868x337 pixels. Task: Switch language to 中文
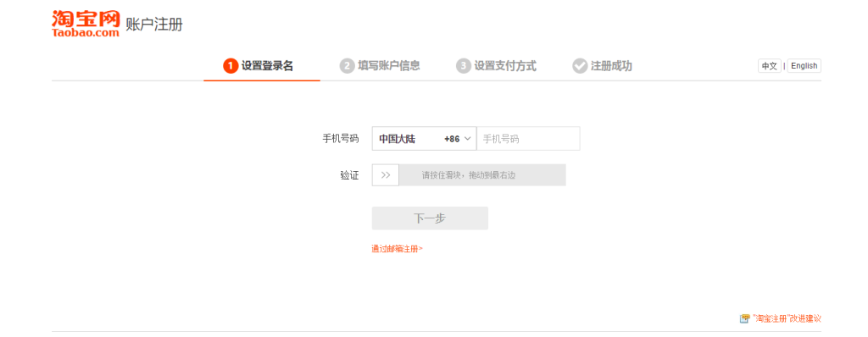click(770, 66)
